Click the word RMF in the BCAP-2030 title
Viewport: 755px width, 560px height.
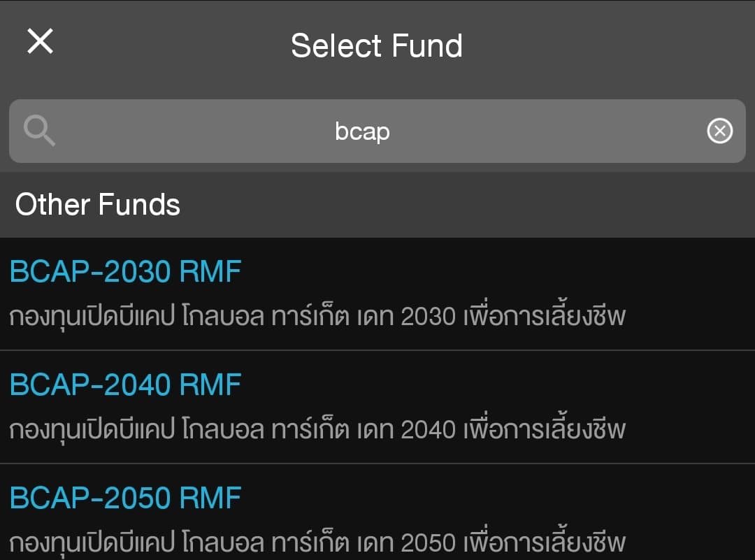[x=210, y=272]
